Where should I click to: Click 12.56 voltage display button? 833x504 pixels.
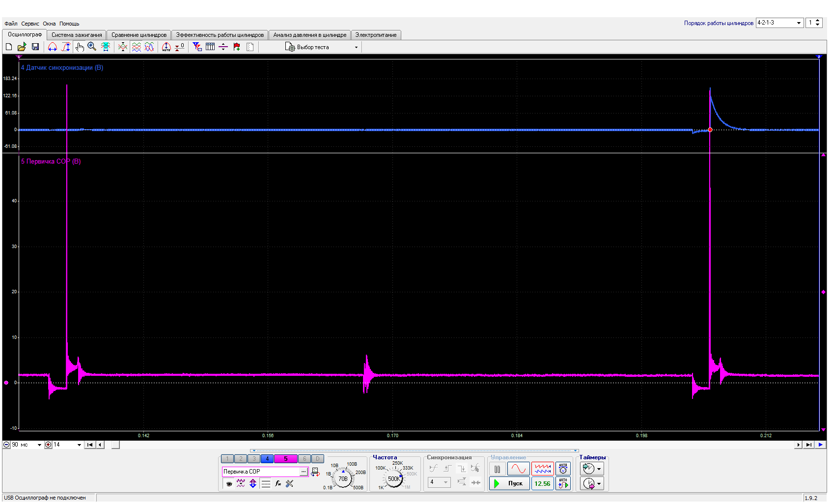(x=543, y=484)
